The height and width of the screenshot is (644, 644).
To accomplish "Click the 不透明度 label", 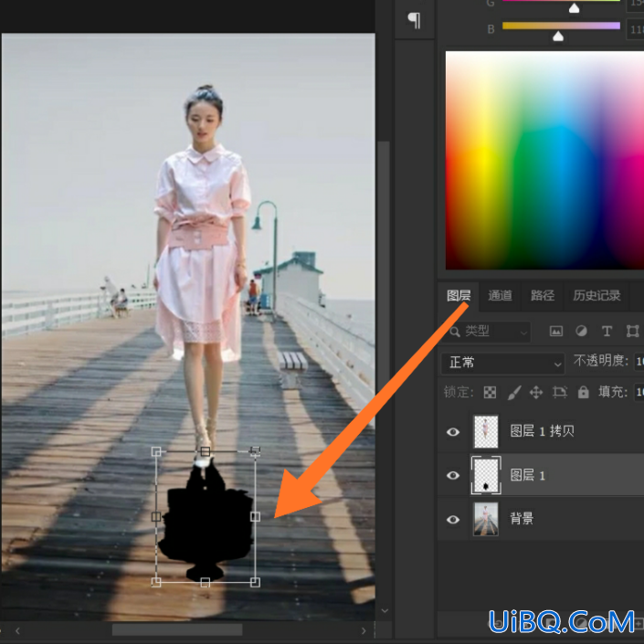I will tap(601, 361).
